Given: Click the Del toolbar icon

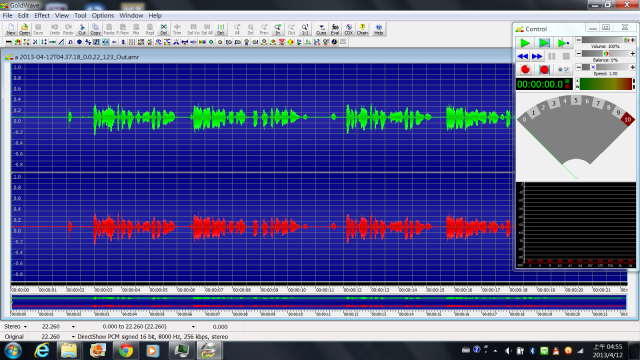Looking at the screenshot, I should [163, 29].
